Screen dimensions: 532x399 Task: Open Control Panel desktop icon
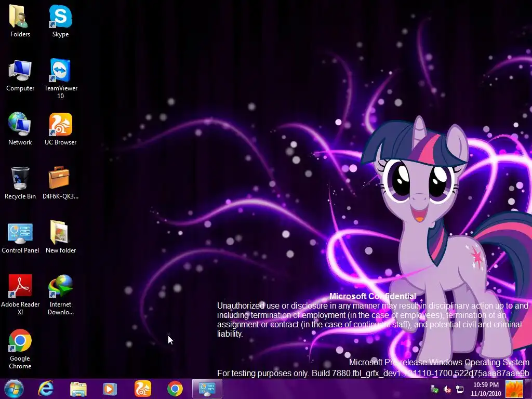[20, 237]
